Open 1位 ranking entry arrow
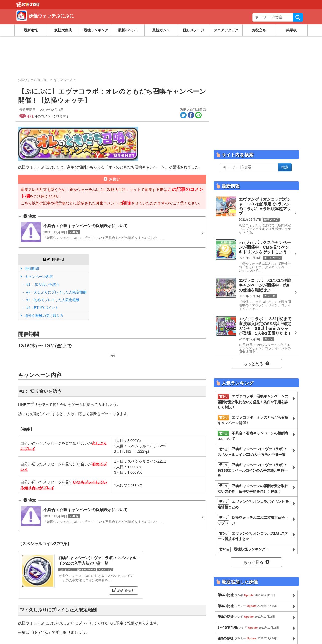Image resolution: width=322 pixels, height=644 pixels. tap(294, 399)
